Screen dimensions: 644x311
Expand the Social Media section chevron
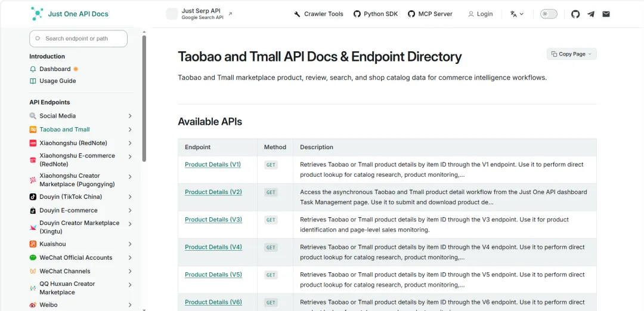[x=130, y=116]
